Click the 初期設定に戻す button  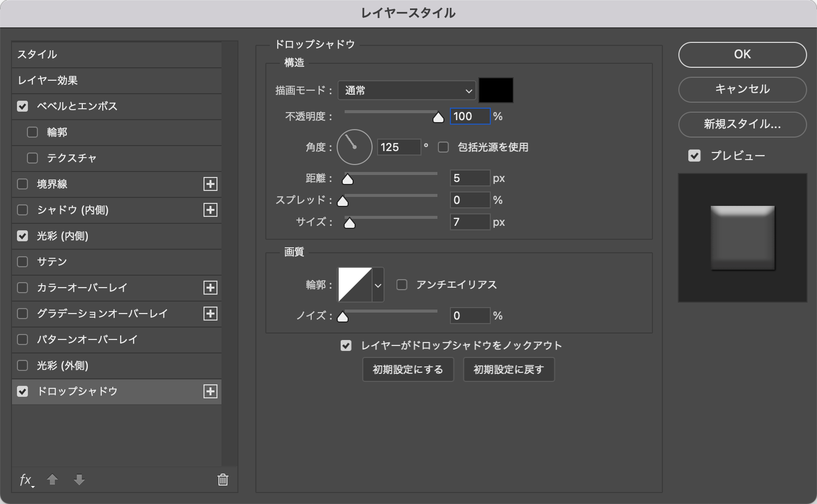click(x=508, y=369)
